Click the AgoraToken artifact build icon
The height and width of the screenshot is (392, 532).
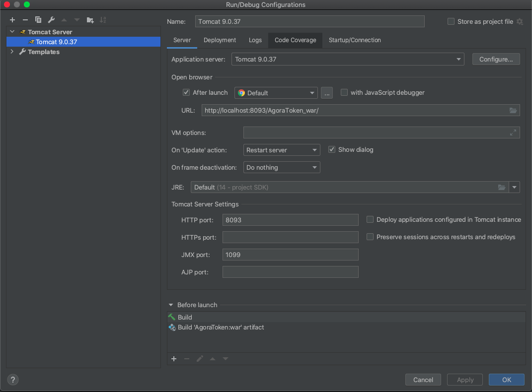tap(172, 327)
